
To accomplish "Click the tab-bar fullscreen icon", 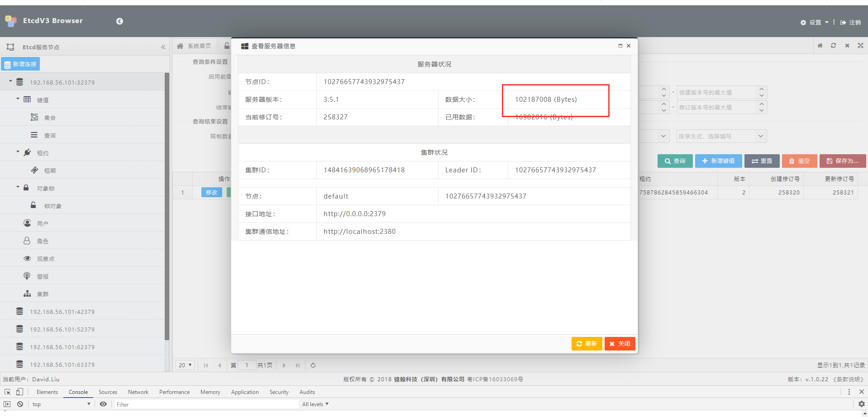I will click(860, 46).
